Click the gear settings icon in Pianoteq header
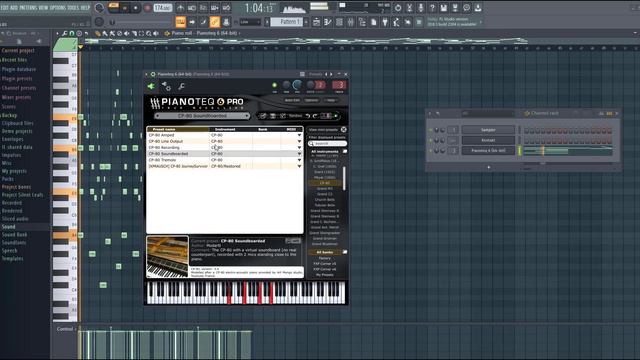 point(166,86)
